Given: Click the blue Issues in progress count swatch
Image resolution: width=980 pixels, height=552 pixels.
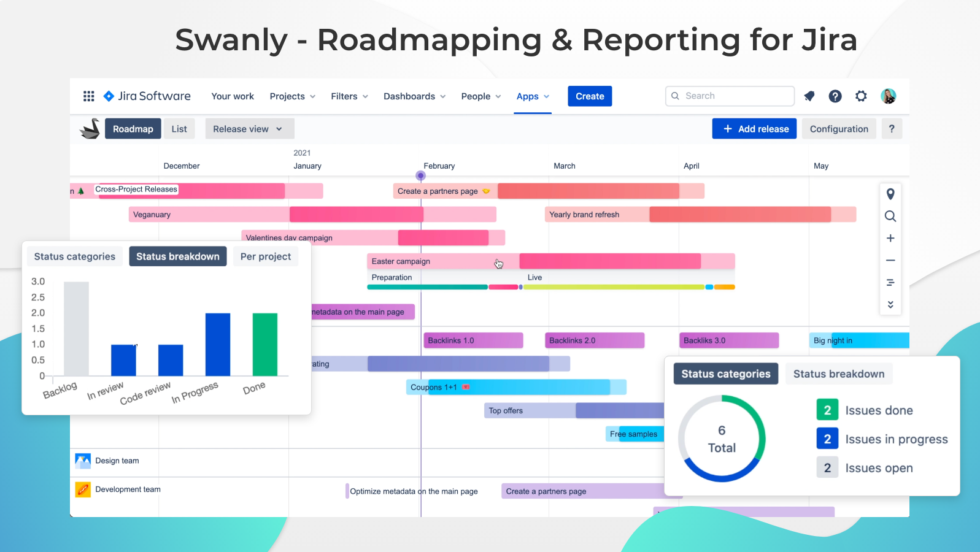Looking at the screenshot, I should (827, 439).
